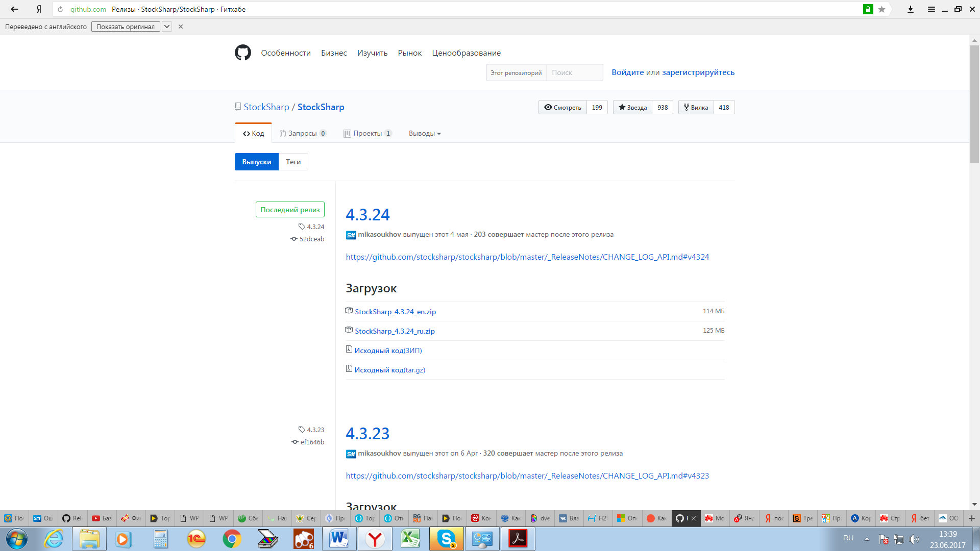Close the active GitHub browser tab
Image resolution: width=980 pixels, height=551 pixels.
pyautogui.click(x=694, y=518)
